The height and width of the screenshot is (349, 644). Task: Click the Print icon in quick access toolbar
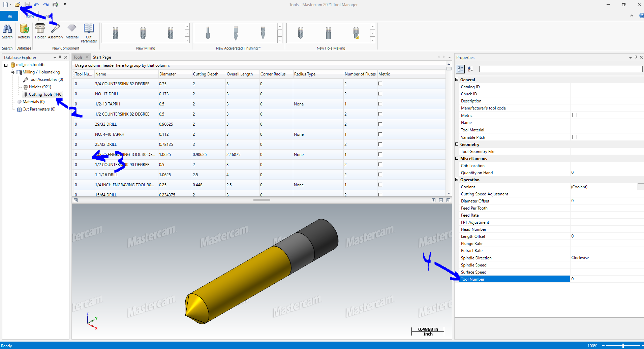(55, 4)
